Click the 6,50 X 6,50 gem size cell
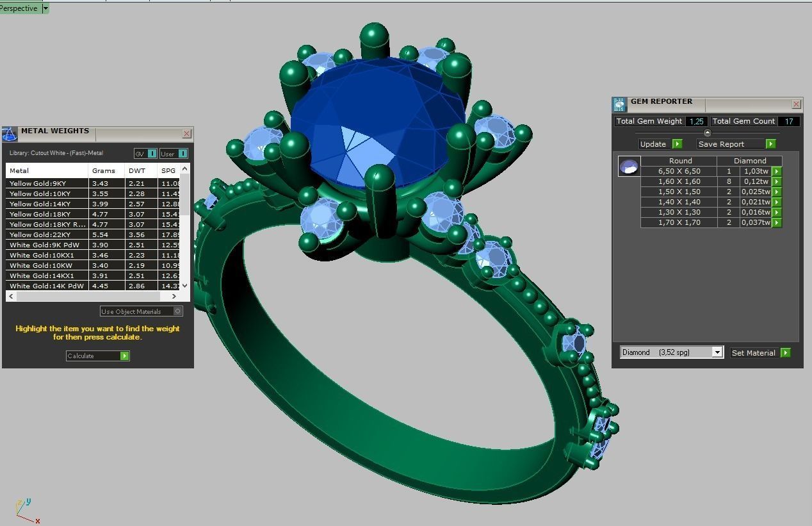This screenshot has height=526, width=812. point(679,171)
